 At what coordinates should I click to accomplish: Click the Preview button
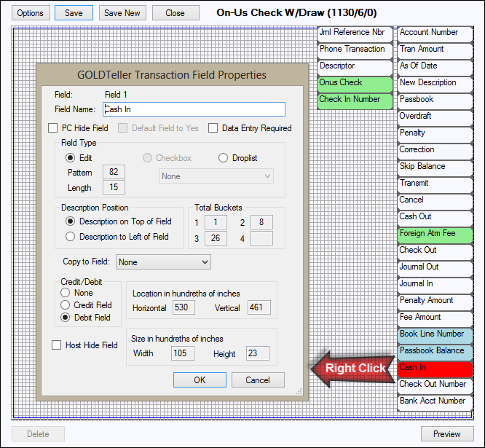click(x=447, y=434)
